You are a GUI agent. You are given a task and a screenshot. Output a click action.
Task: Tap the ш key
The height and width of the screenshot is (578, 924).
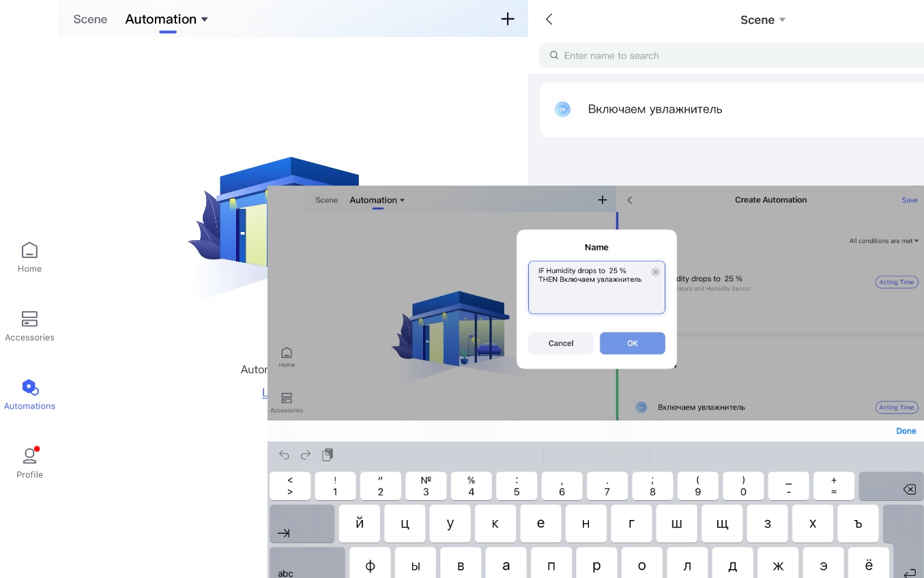coord(677,523)
